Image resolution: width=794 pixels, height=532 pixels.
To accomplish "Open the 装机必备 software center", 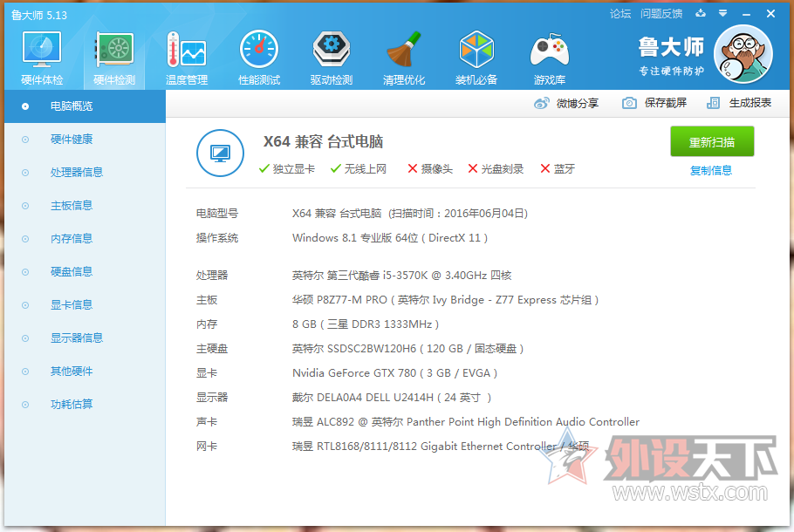I will [x=476, y=56].
